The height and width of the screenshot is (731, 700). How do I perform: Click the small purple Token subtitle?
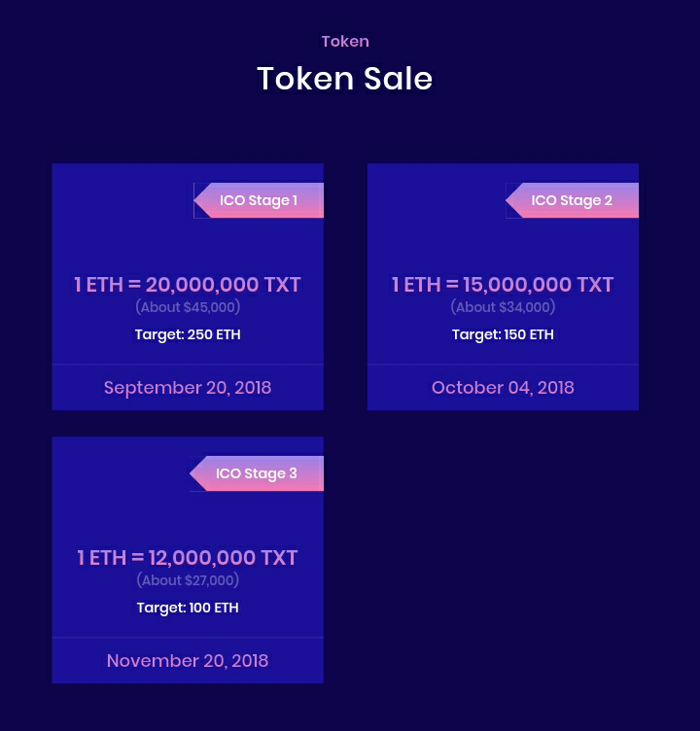(345, 42)
